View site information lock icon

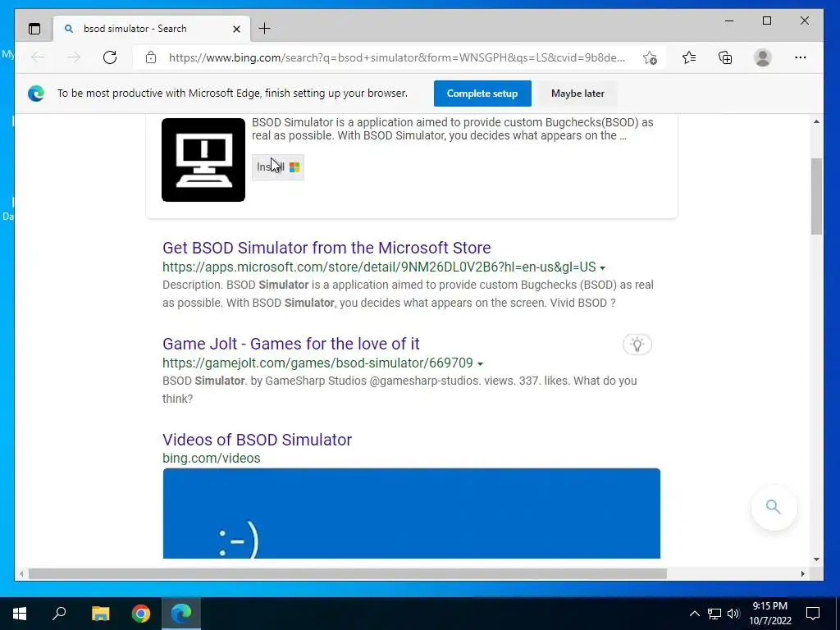[151, 57]
